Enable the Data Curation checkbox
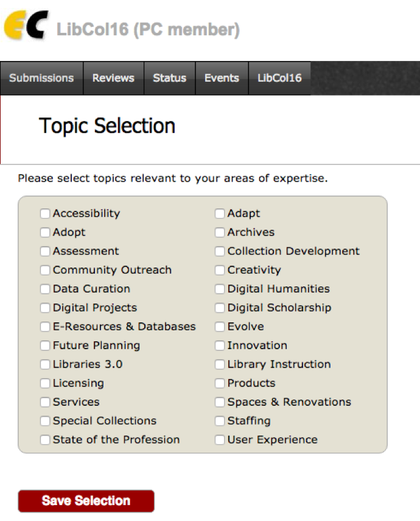The height and width of the screenshot is (521, 420). click(45, 289)
